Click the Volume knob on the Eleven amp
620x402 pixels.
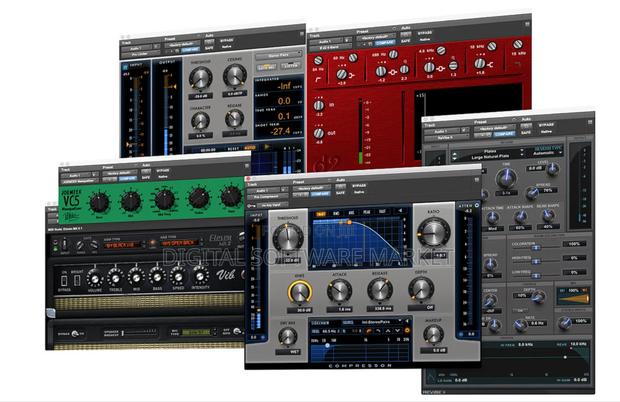coord(95,279)
